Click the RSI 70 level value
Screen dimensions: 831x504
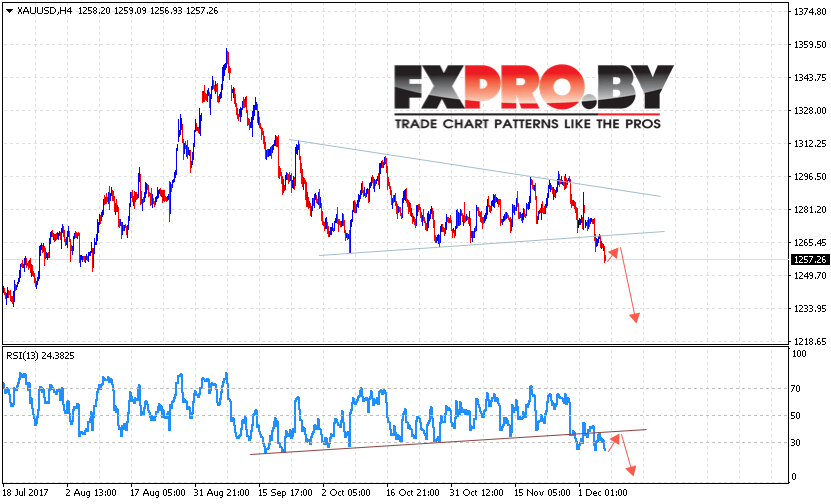click(x=795, y=388)
